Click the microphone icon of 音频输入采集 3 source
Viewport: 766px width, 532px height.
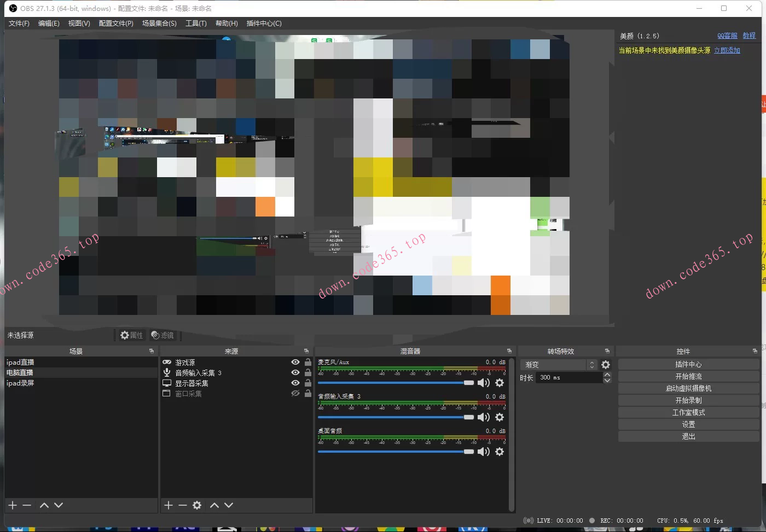pos(167,372)
